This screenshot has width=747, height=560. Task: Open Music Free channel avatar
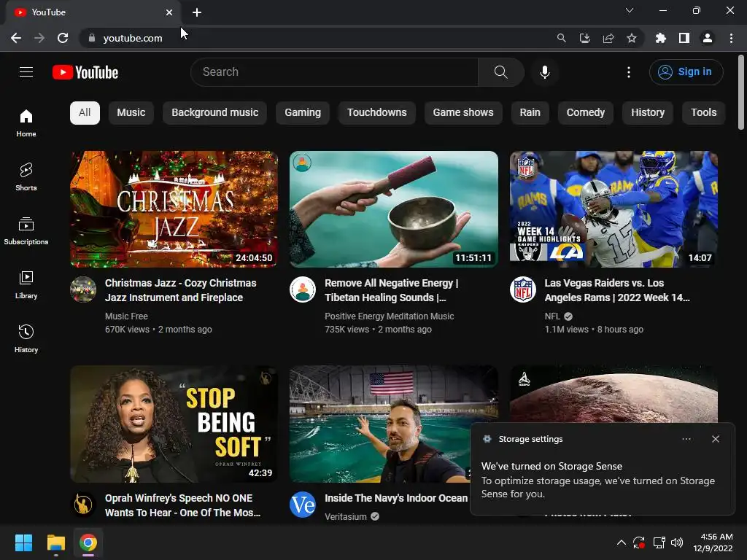point(83,289)
